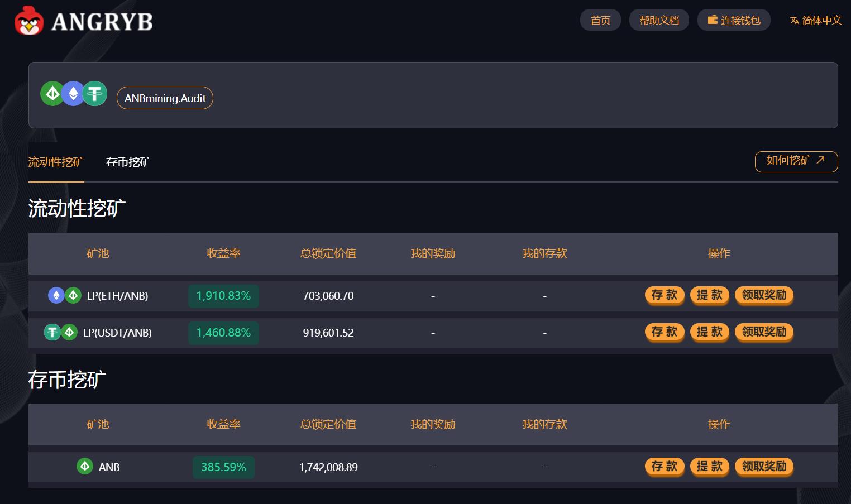This screenshot has height=504, width=851.
Task: Click 领取奖励 for LP(ETH/ANB)
Action: click(x=764, y=295)
